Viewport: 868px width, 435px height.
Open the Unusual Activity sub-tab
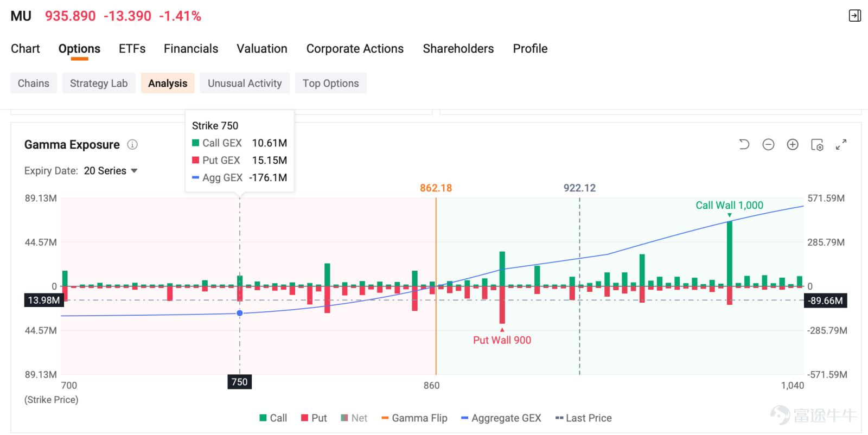click(245, 83)
